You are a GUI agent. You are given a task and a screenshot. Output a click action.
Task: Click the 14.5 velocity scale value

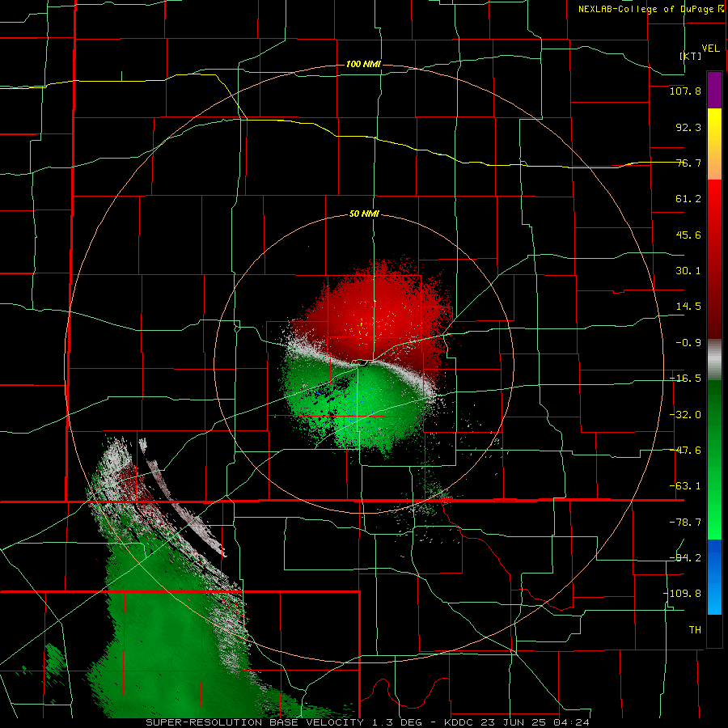688,307
